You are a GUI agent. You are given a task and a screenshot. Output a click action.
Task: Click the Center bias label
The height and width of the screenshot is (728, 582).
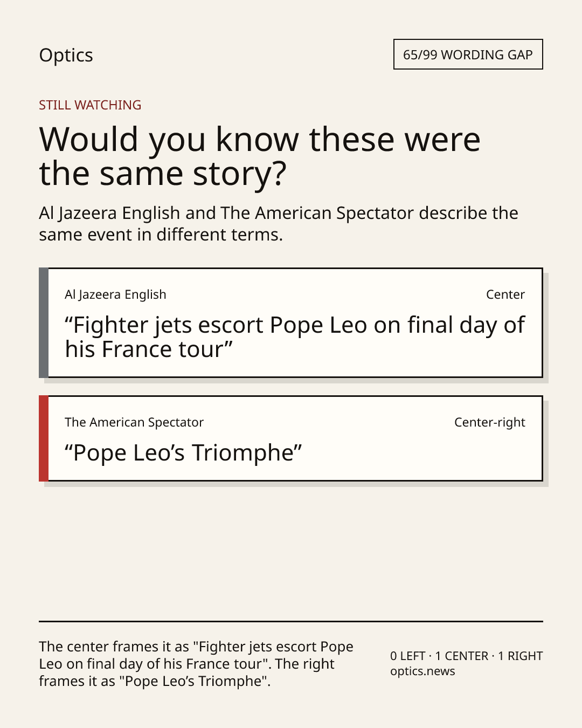point(505,294)
